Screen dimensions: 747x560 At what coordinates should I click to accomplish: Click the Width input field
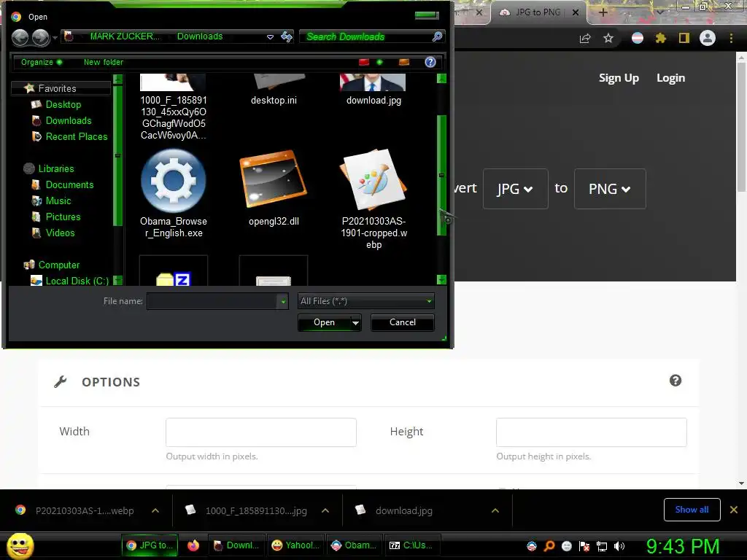[x=261, y=432]
